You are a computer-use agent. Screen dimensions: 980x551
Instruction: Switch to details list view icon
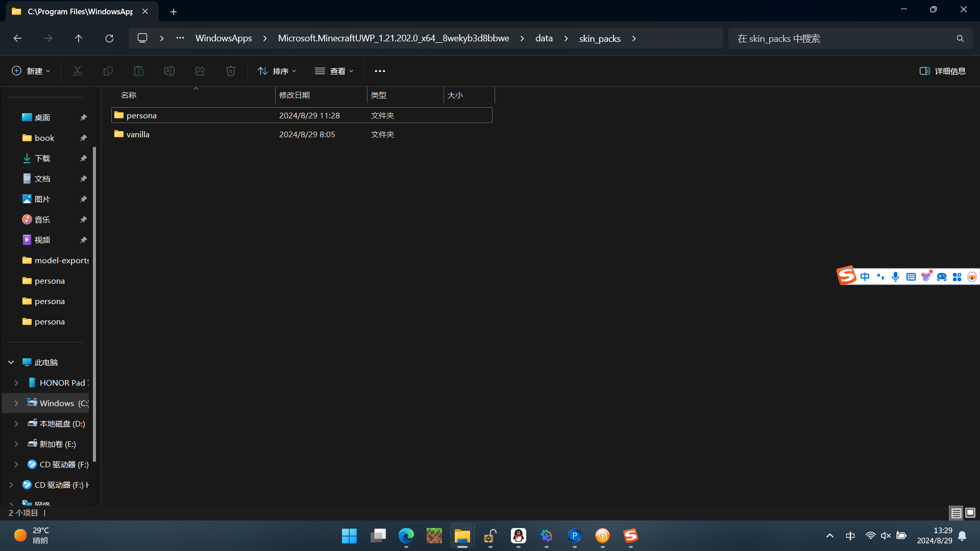956,513
